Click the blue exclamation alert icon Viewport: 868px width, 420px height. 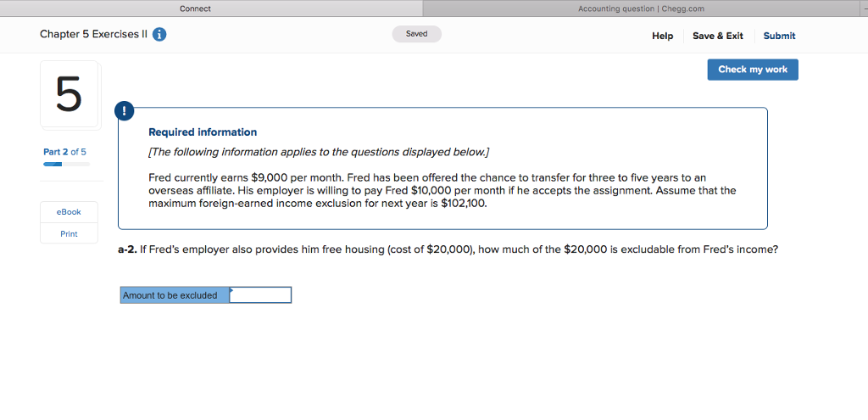126,111
